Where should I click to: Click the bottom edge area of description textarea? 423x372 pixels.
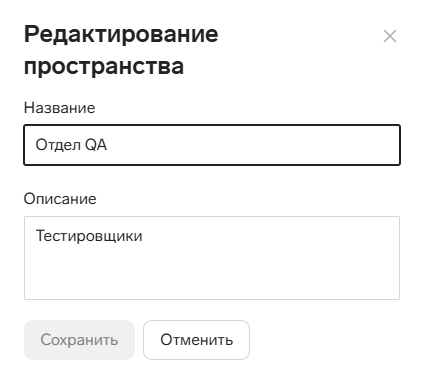coord(212,295)
